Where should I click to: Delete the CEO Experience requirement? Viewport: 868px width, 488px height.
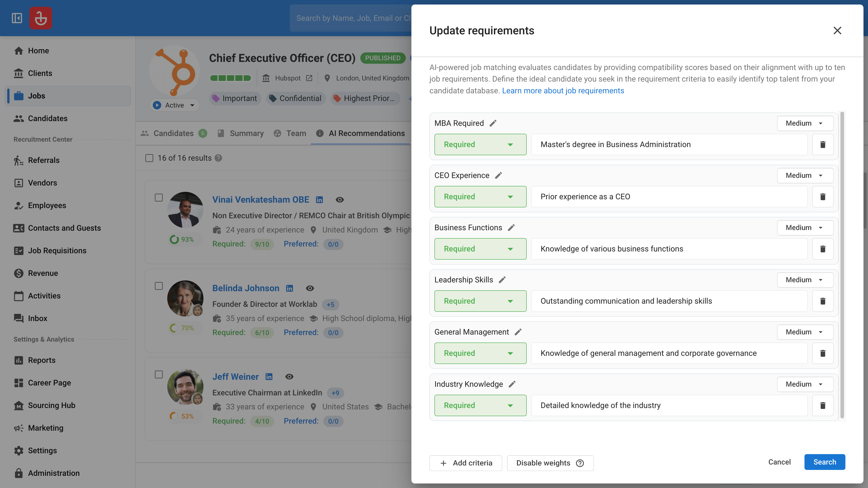823,197
